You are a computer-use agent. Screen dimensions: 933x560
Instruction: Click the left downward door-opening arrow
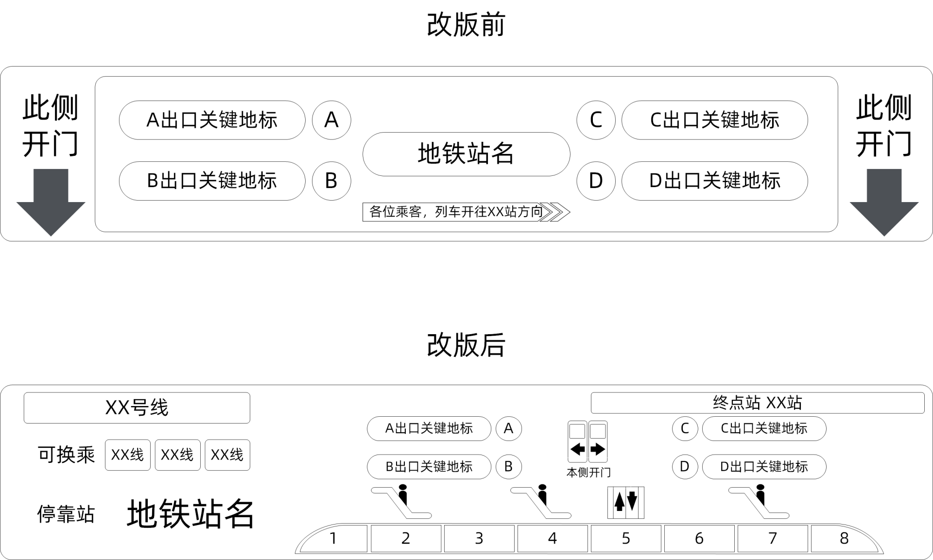point(51,202)
